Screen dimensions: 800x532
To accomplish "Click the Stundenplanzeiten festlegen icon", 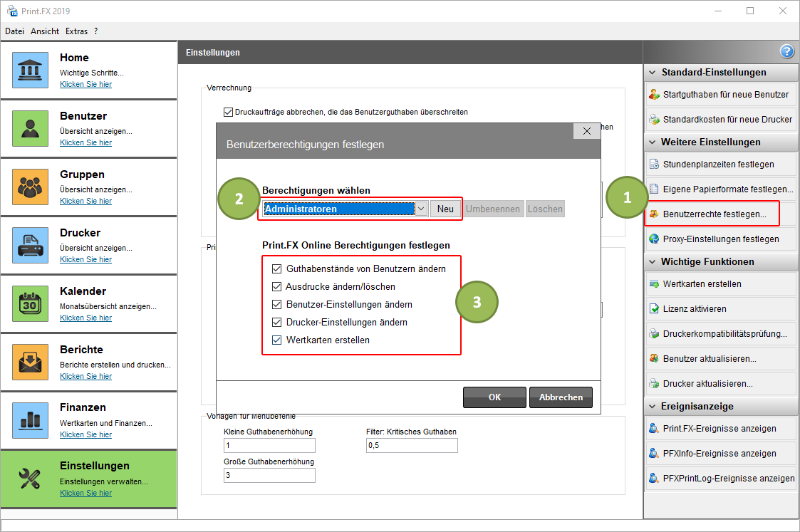I will pos(654,165).
